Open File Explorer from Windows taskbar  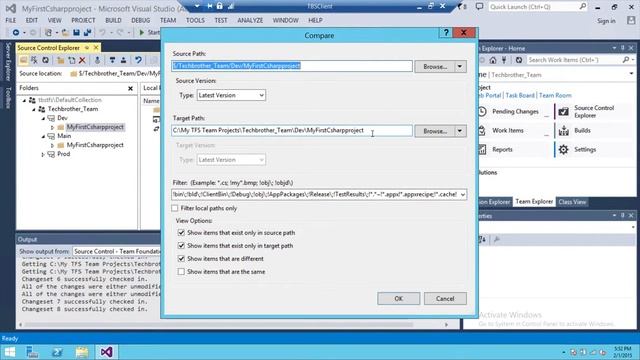82,352
